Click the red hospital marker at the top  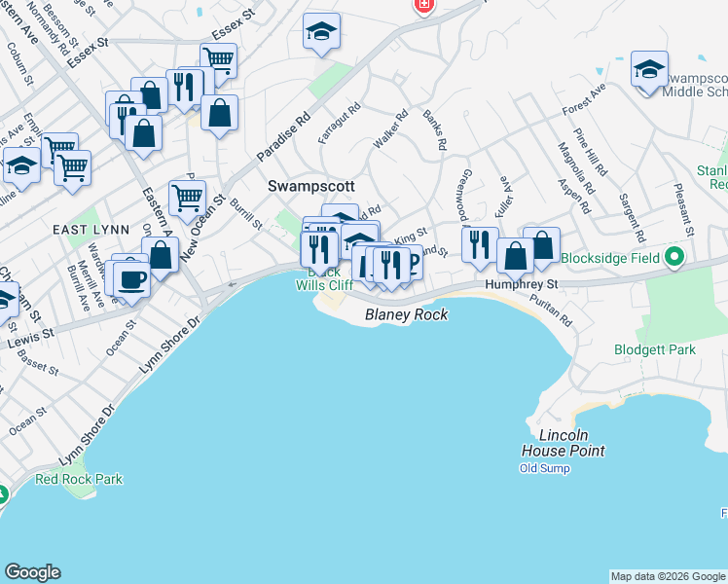[423, 6]
